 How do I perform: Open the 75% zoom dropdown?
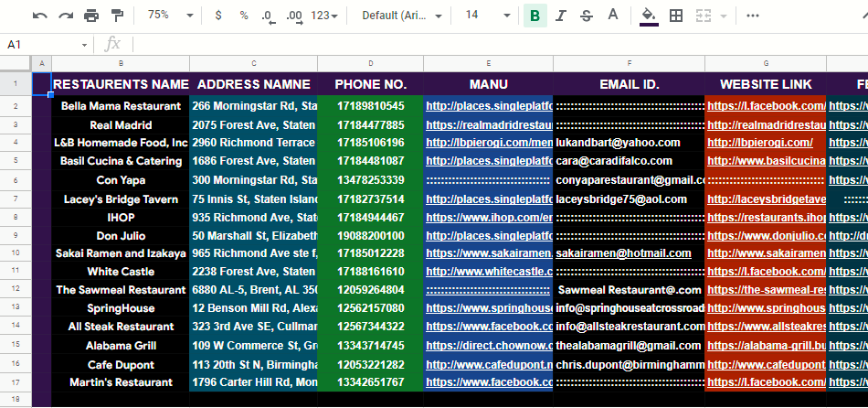pos(170,16)
